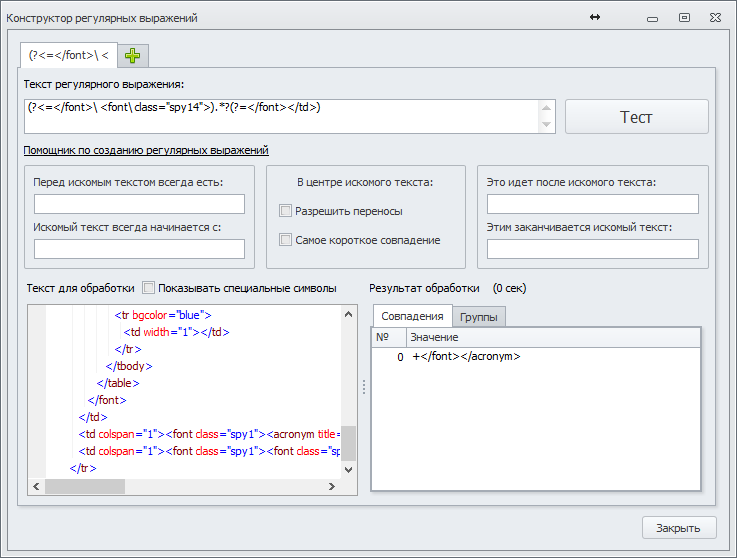Select the first regex tab "(?<=</font>\ <"

click(x=68, y=54)
